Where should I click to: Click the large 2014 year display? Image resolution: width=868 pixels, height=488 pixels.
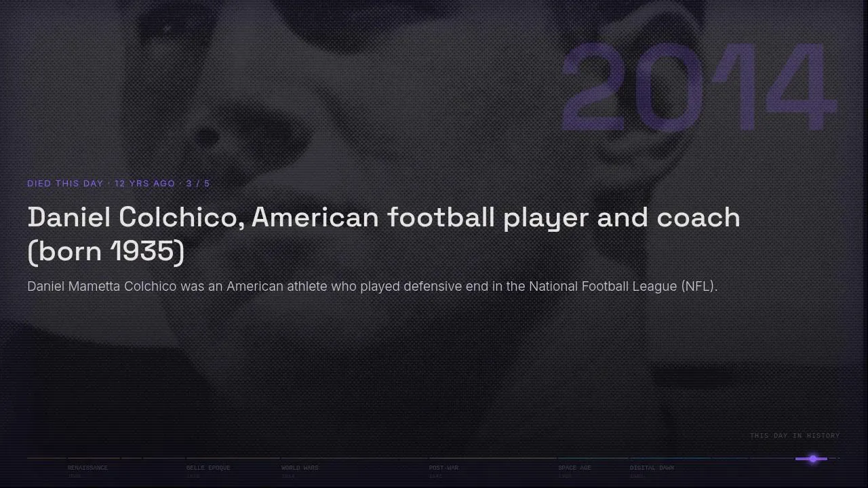(698, 88)
